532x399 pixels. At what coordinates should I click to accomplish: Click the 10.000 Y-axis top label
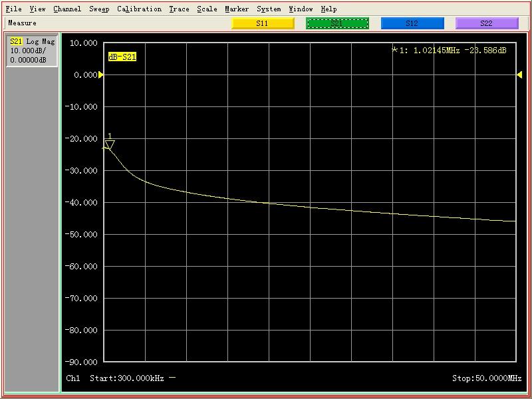tap(84, 43)
